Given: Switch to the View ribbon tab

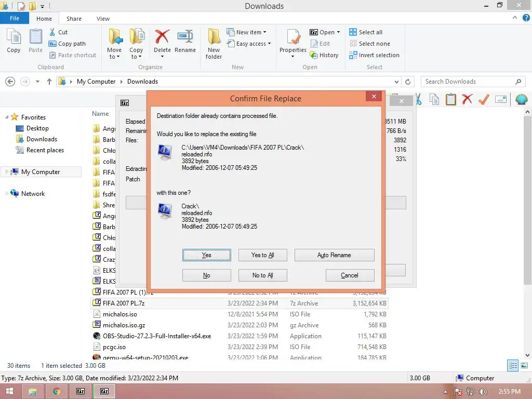Looking at the screenshot, I should pos(103,19).
